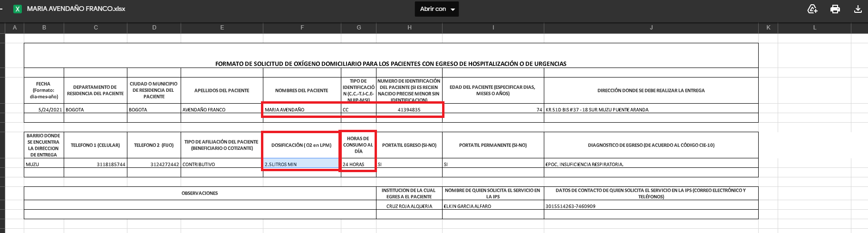Select column header A
The height and width of the screenshot is (233, 868).
tap(15, 28)
